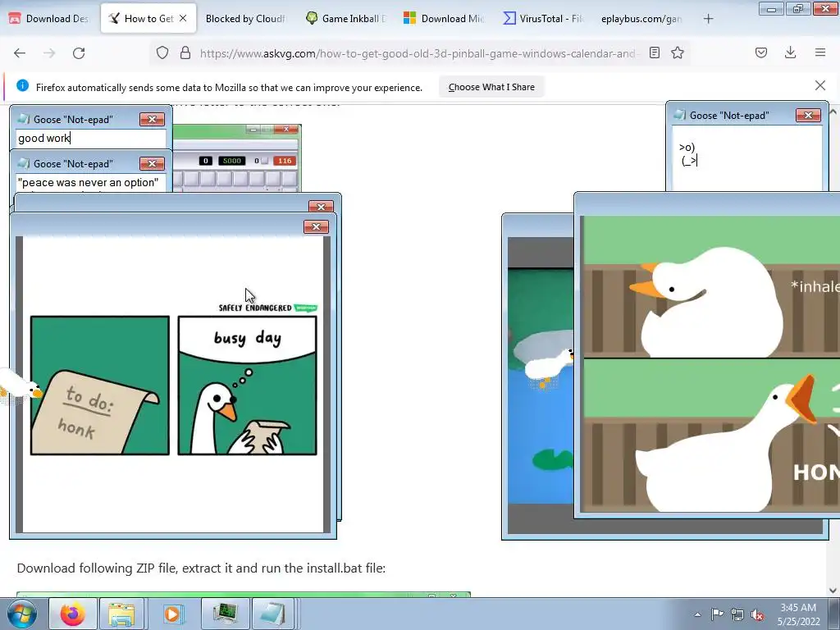Go back to previous page in Firefox
This screenshot has width=840, height=630.
(20, 53)
